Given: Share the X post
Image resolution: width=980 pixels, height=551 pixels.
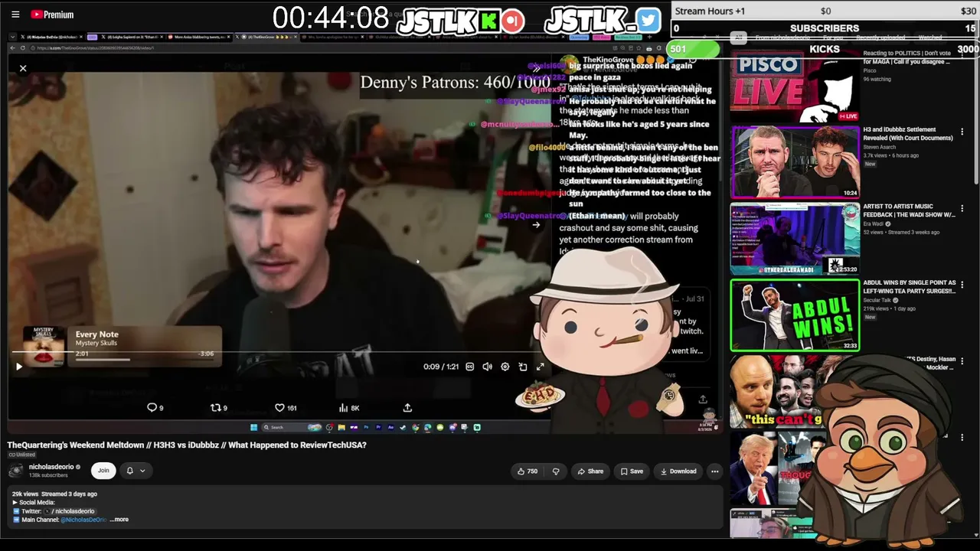Looking at the screenshot, I should click(407, 408).
